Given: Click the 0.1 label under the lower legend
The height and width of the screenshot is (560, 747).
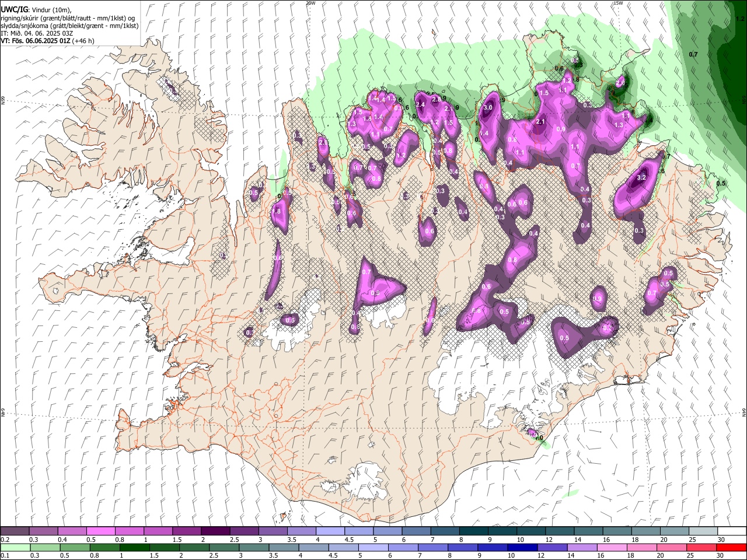Looking at the screenshot, I should 5,555.
